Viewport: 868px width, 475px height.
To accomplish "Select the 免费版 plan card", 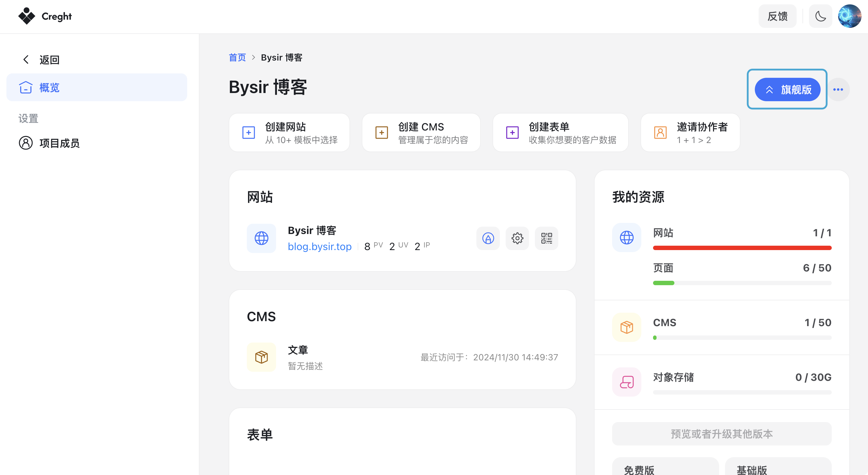I will (x=665, y=467).
